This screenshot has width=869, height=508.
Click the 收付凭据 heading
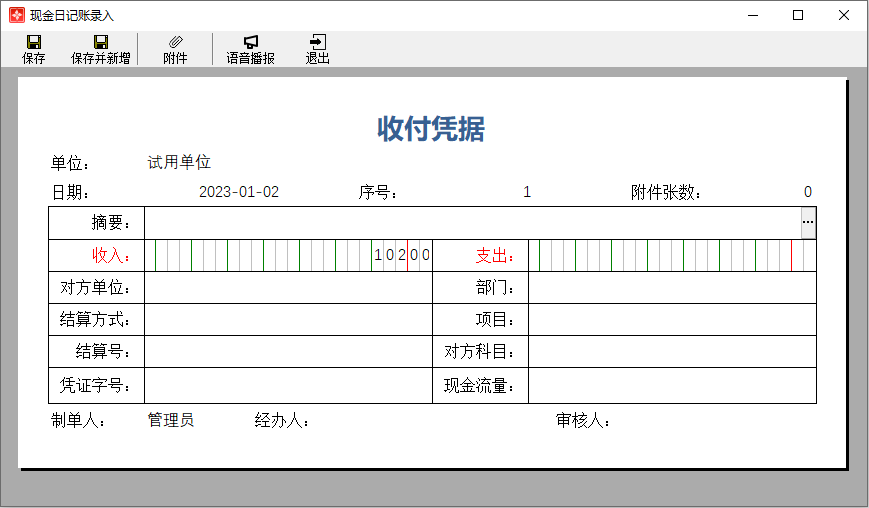click(x=431, y=129)
